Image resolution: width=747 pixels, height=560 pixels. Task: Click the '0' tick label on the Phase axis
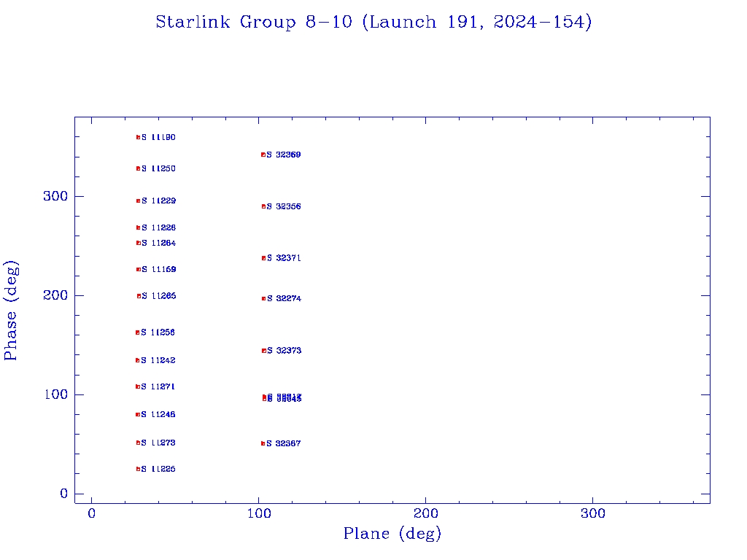coord(64,494)
